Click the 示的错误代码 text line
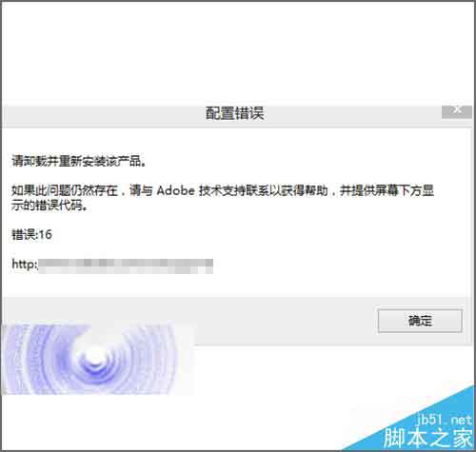 (x=50, y=206)
